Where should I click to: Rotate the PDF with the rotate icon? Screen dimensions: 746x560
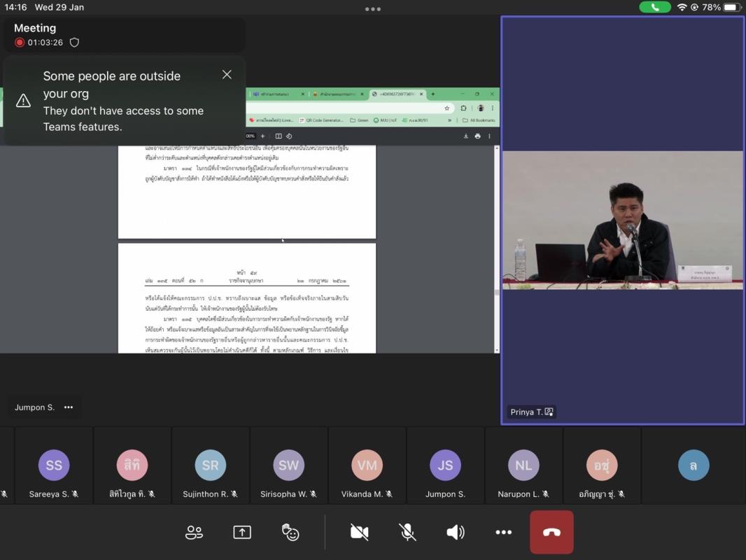click(x=289, y=136)
